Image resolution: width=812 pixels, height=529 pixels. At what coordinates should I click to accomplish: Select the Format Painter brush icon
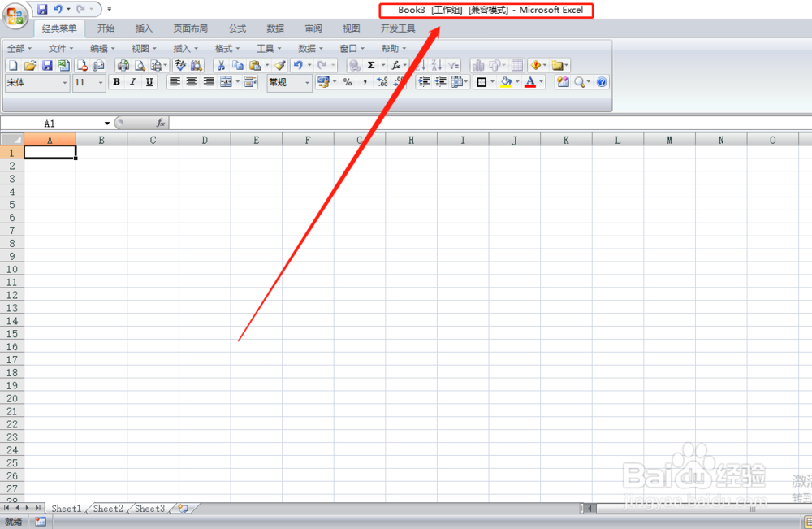pyautogui.click(x=280, y=65)
